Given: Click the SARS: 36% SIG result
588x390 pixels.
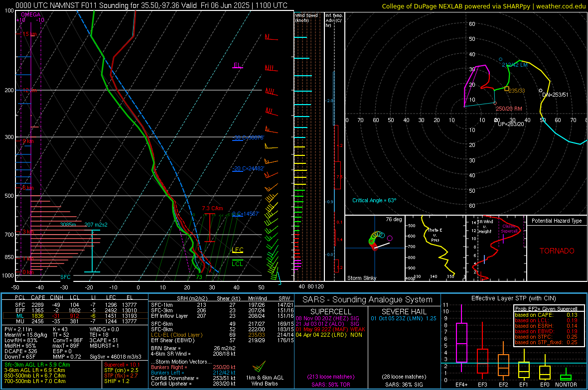Looking at the screenshot, I should [x=404, y=385].
